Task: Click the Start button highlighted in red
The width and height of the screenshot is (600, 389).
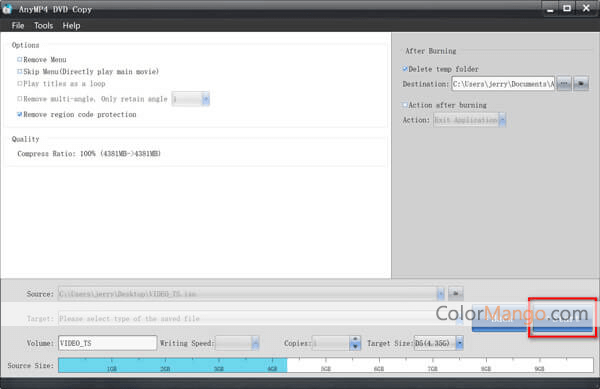Action: (562, 318)
